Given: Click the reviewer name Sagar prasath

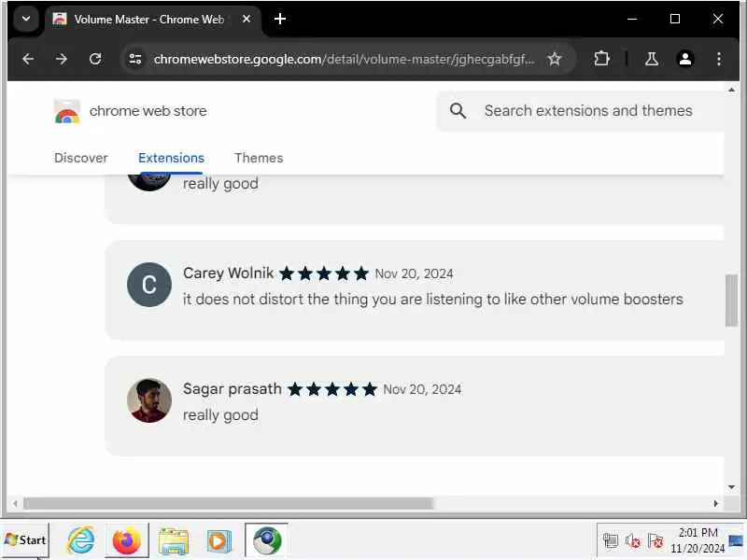Looking at the screenshot, I should [232, 389].
